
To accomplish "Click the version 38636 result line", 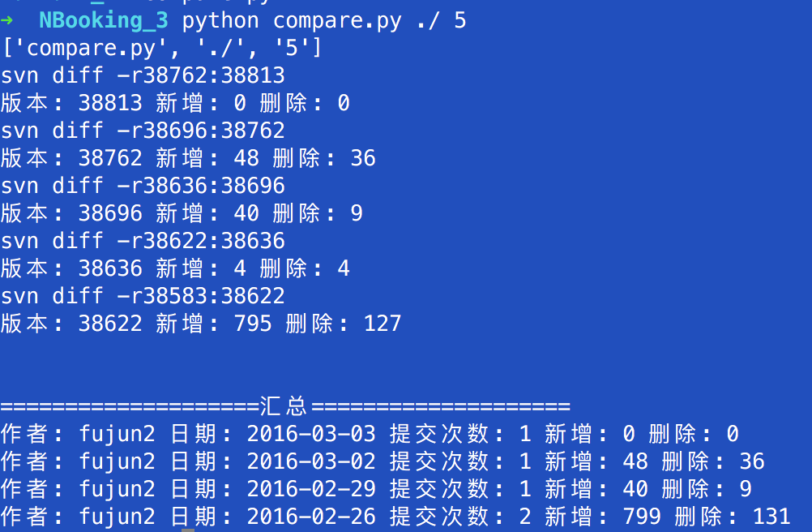I will click(175, 268).
